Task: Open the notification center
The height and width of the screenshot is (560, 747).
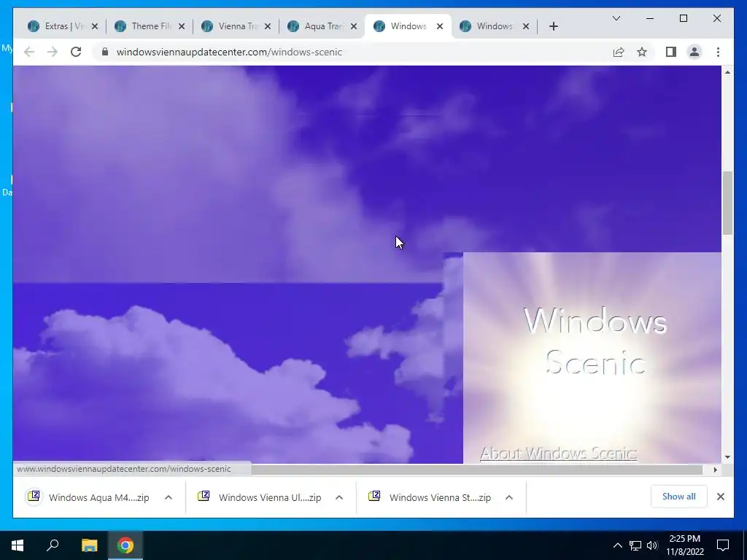Action: click(x=723, y=545)
